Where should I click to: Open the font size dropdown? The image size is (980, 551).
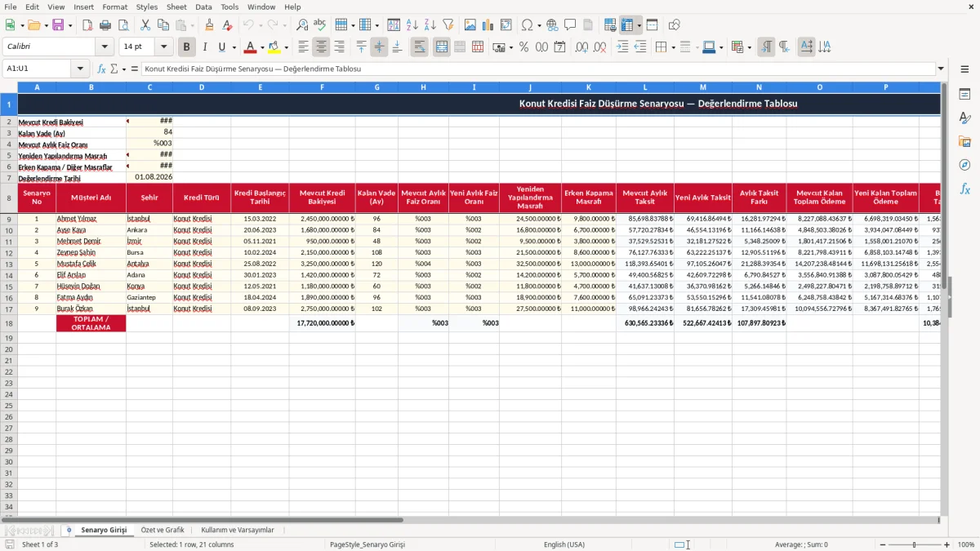(163, 47)
